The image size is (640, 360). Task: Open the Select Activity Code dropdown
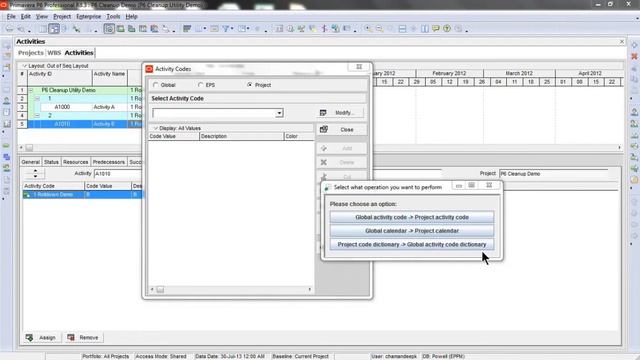(x=279, y=113)
